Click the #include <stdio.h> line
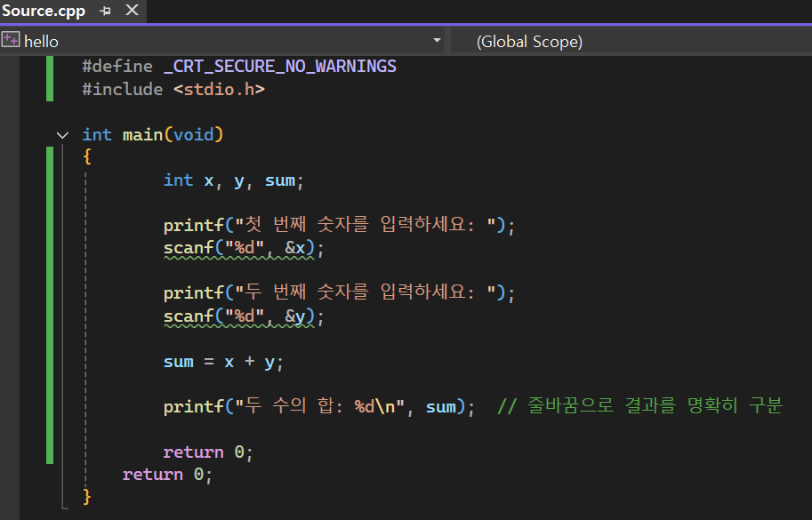 click(x=173, y=89)
